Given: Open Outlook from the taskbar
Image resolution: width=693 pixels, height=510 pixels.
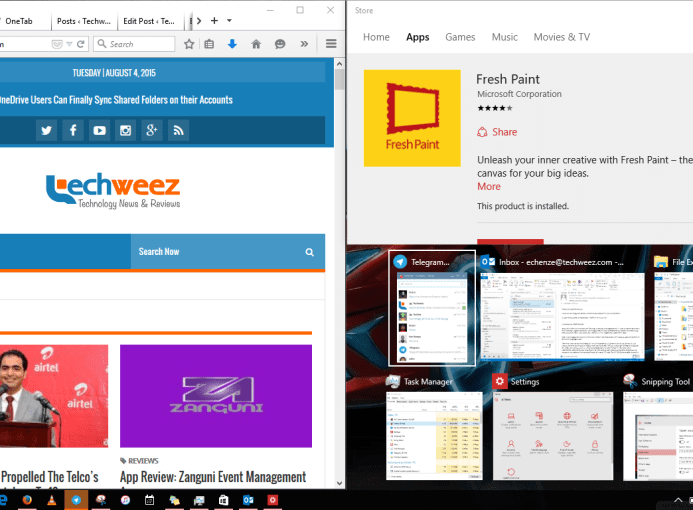Looking at the screenshot, I should [248, 500].
